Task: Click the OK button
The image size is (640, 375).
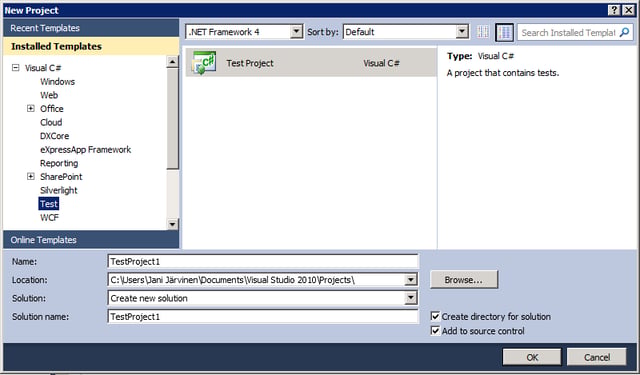Action: tap(532, 357)
